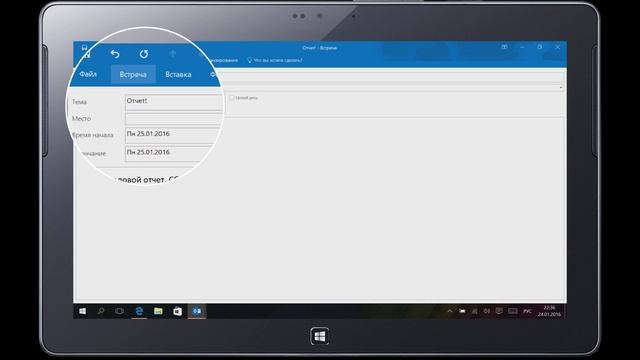Click the volume speaker tray icon
Screen dimensions: 640x360
[x=487, y=311]
